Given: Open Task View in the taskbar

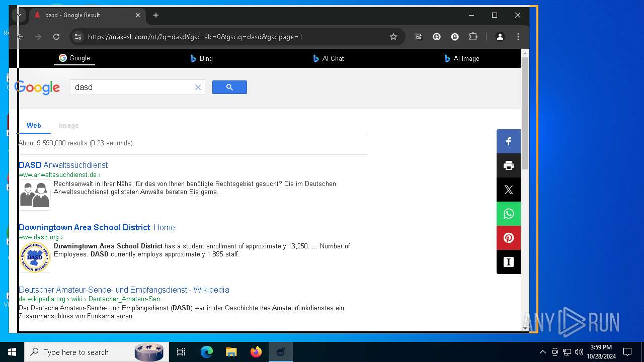Looking at the screenshot, I should [181, 352].
